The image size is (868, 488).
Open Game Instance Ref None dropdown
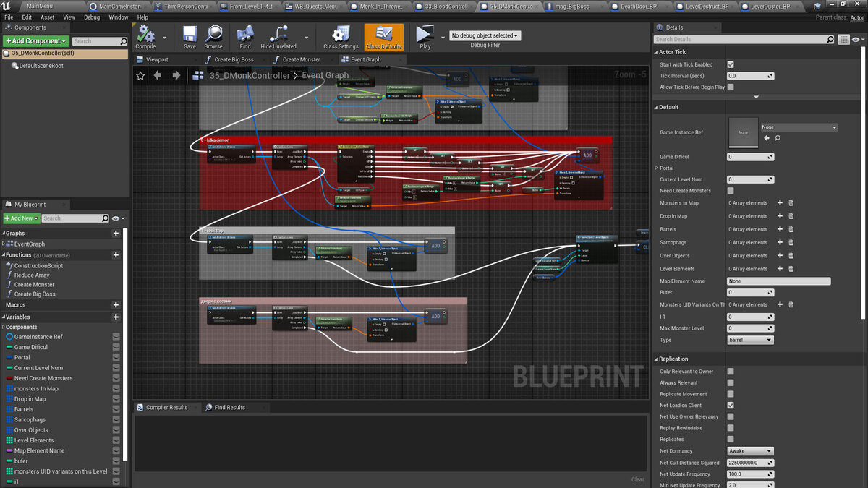click(x=800, y=127)
